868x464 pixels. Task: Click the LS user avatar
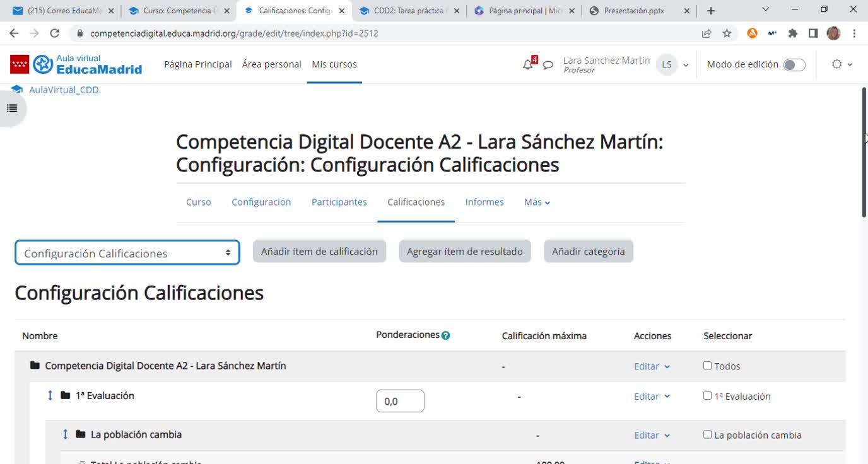667,65
